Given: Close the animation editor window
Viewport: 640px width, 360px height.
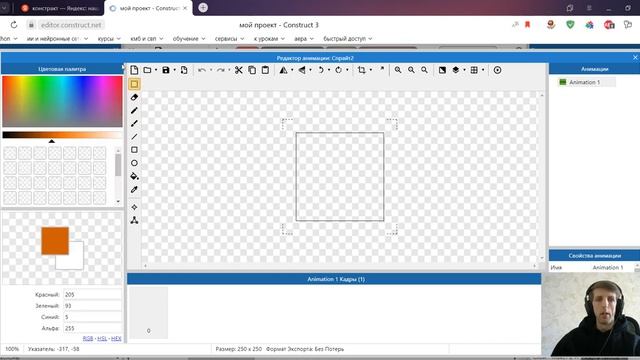Looking at the screenshot, I should pos(635,58).
